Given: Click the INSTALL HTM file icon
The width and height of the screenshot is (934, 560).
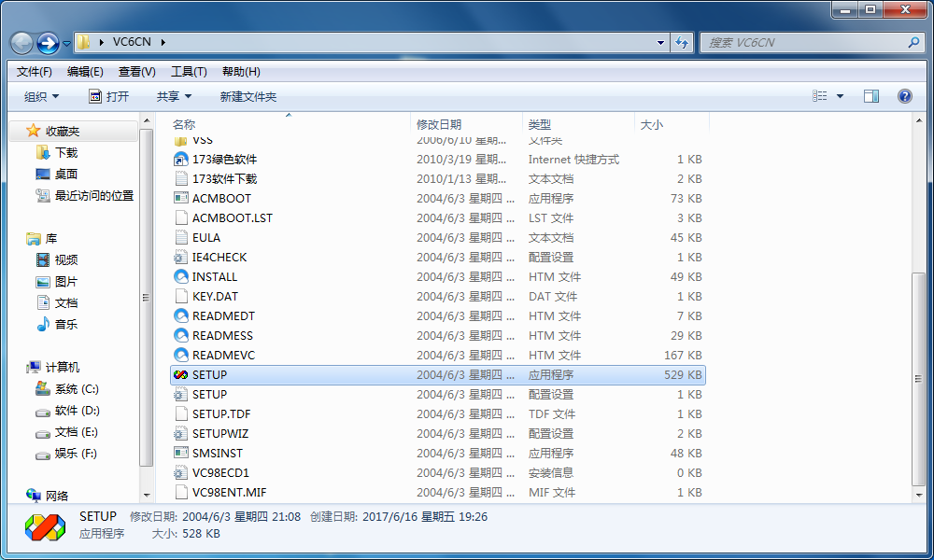Looking at the screenshot, I should click(180, 277).
